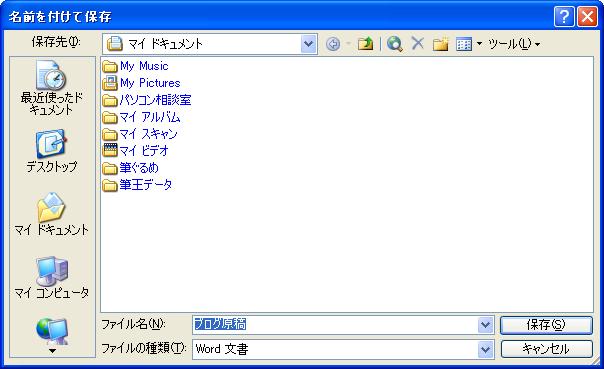Click the Back arrow toolbar icon
604x369 pixels.
pos(333,44)
